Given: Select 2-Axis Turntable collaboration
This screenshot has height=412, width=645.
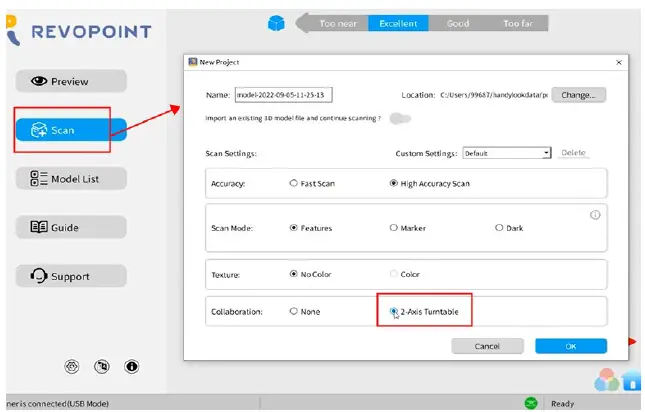Looking at the screenshot, I should tap(424, 312).
